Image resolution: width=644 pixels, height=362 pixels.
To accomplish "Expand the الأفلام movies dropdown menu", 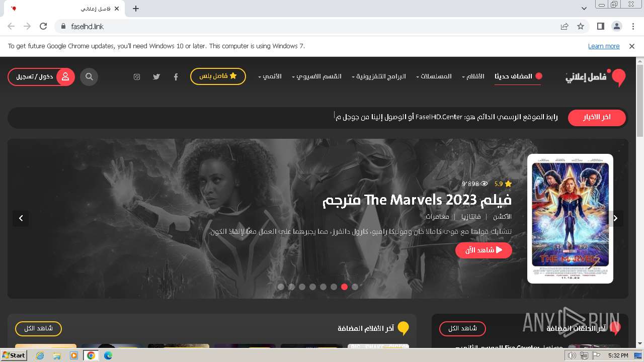I will (473, 76).
